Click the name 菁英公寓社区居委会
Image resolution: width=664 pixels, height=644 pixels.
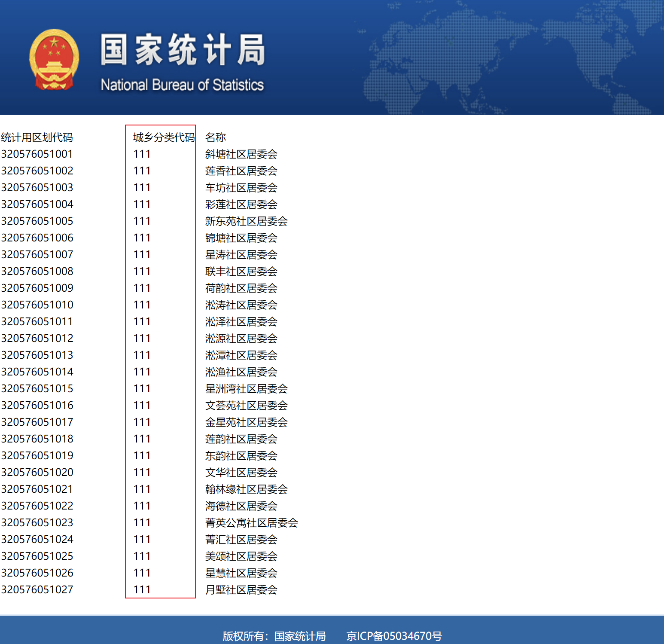[x=252, y=523]
